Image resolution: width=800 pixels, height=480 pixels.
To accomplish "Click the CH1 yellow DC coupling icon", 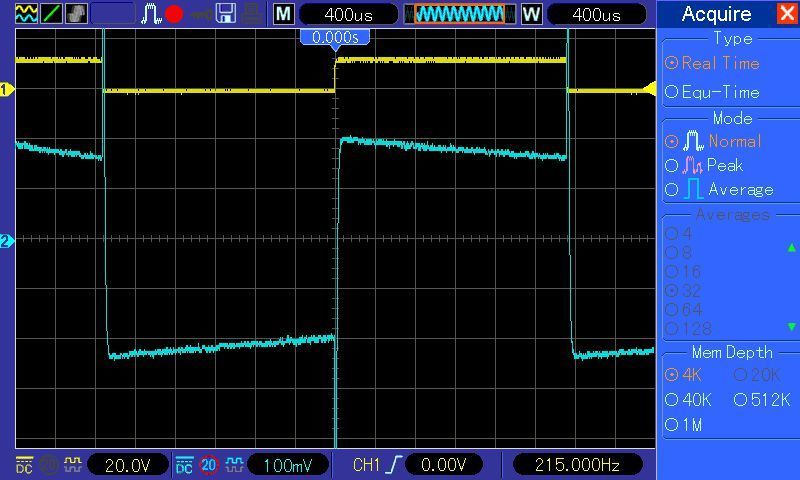I will pos(24,465).
